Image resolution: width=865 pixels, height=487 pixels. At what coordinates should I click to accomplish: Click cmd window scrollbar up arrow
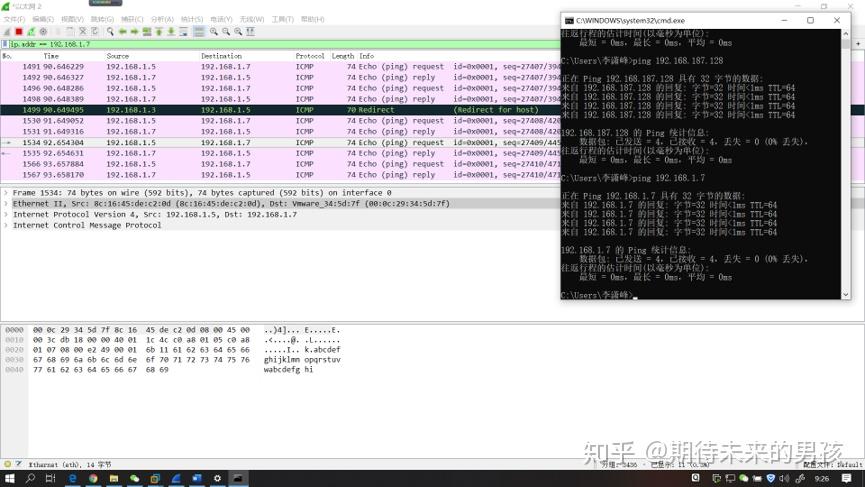[845, 33]
